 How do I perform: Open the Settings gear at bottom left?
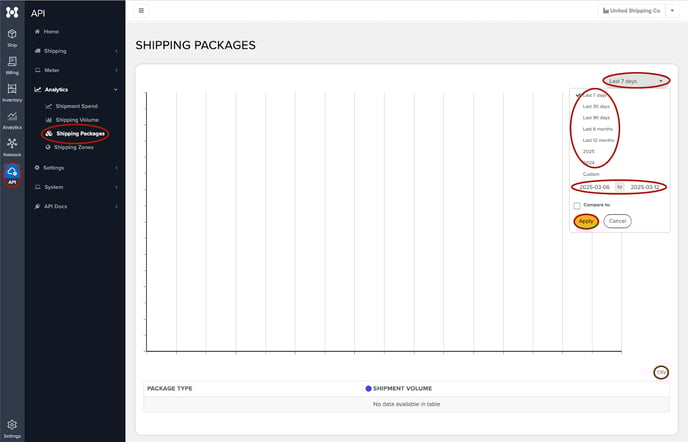[x=12, y=427]
